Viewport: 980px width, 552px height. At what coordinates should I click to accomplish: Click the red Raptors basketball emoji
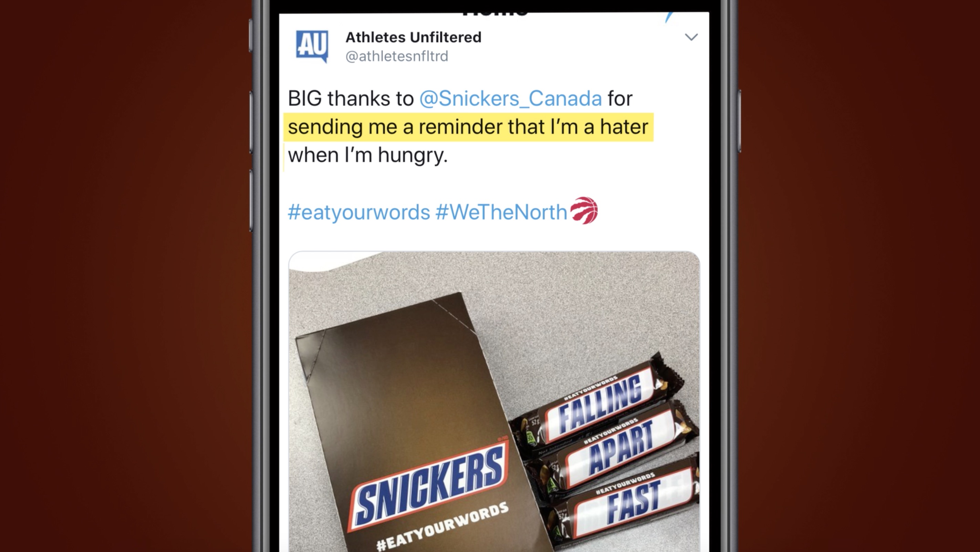coord(584,211)
